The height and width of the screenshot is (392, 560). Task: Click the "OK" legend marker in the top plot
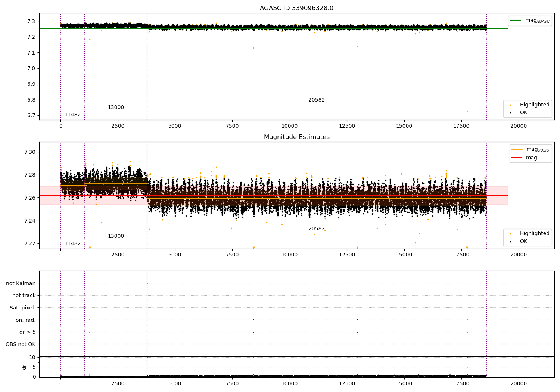click(510, 113)
